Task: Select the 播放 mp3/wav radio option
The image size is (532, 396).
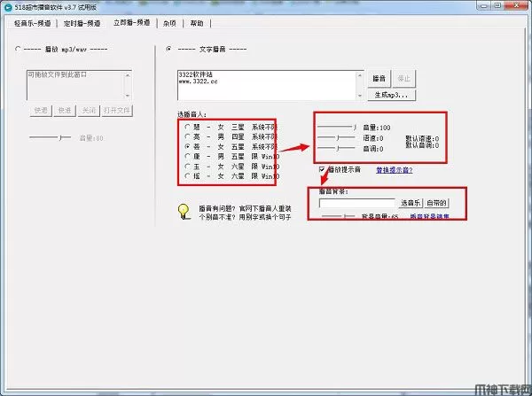Action: [18, 49]
